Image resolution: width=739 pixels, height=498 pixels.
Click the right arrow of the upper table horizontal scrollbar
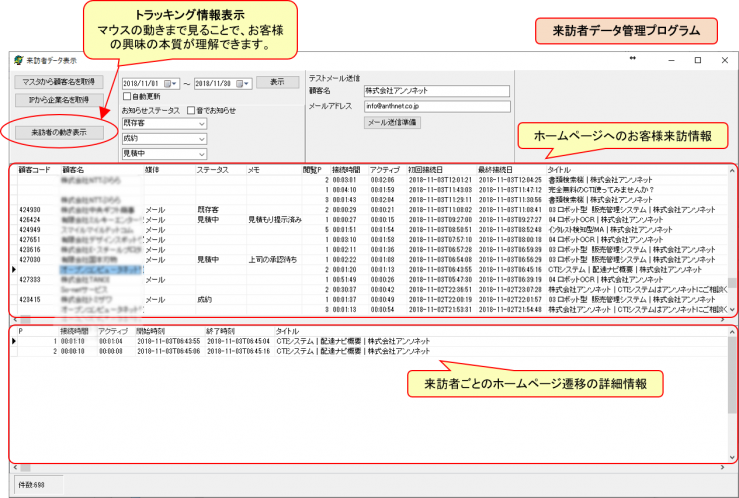tap(722, 319)
